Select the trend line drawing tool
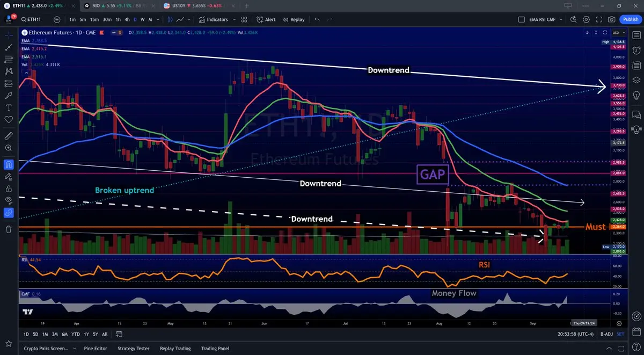 (9, 47)
